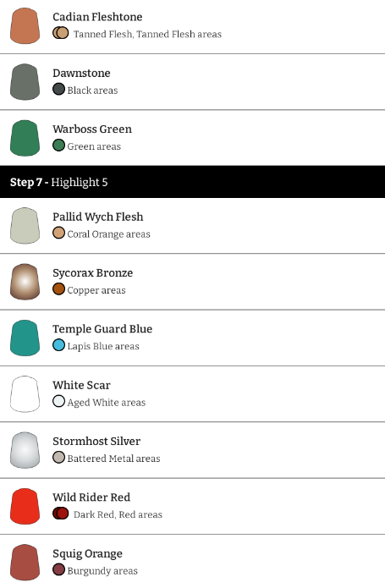Tap the Sycorax Bronze metallic pot icon
The width and height of the screenshot is (385, 588).
[x=25, y=282]
